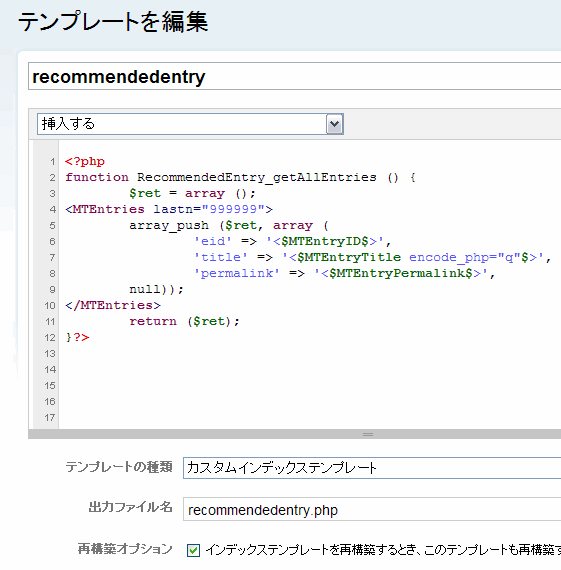Click 'null));' on line 9
The width and height of the screenshot is (561, 570).
(x=157, y=289)
